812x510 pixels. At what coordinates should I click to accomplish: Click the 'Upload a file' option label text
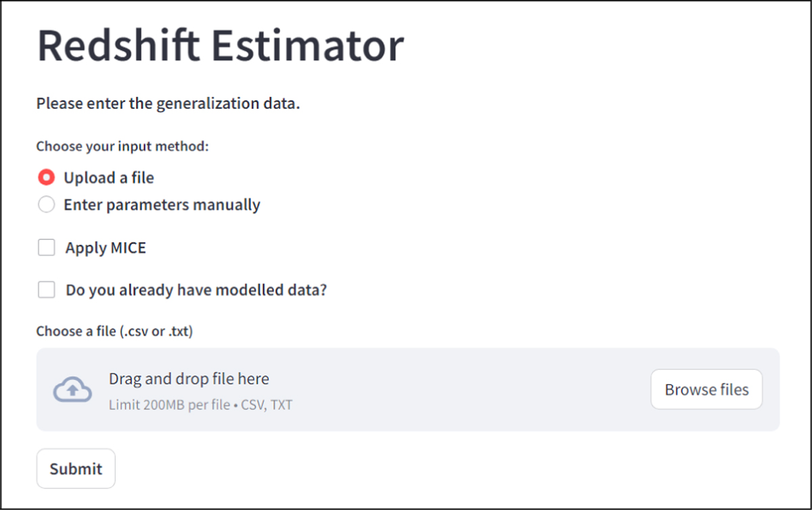(x=109, y=178)
